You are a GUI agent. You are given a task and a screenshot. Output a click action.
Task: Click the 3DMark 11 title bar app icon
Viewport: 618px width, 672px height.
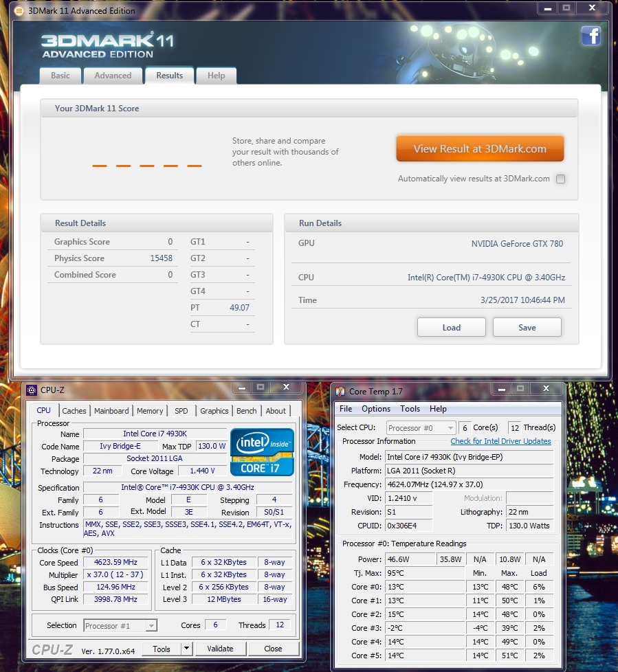coord(19,11)
